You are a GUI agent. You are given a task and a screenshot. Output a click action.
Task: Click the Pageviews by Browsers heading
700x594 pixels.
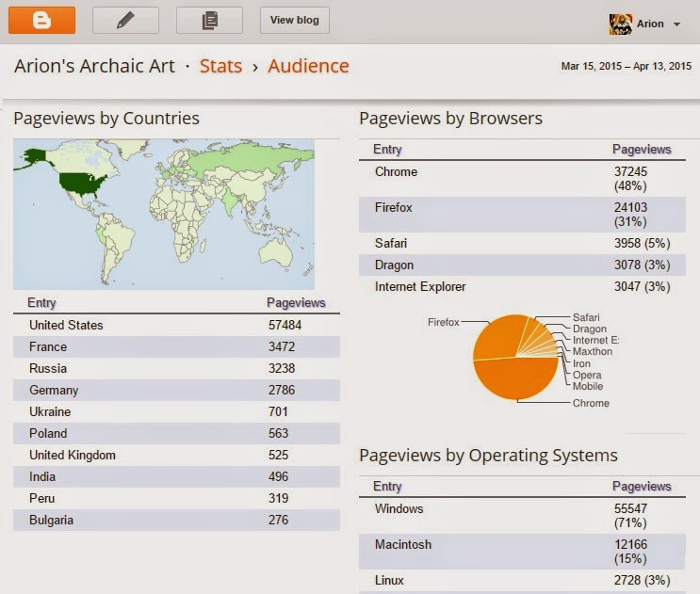[x=451, y=119]
